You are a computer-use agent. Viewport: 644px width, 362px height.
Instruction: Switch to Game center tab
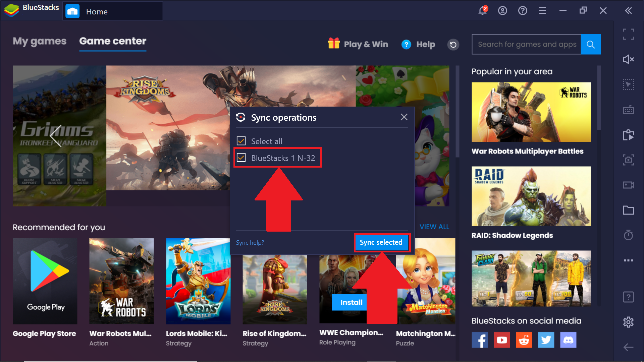(113, 41)
